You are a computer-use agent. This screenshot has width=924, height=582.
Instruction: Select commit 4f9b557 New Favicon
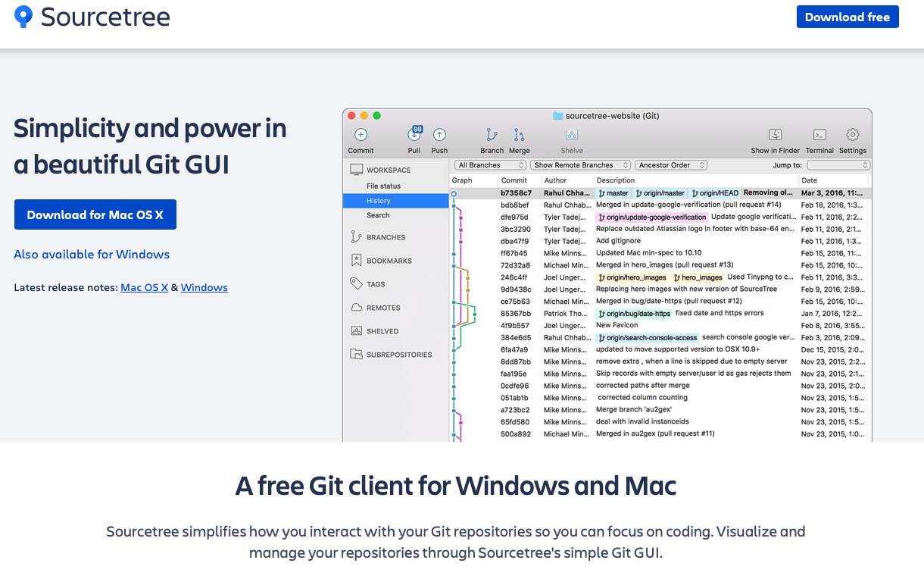tap(660, 325)
